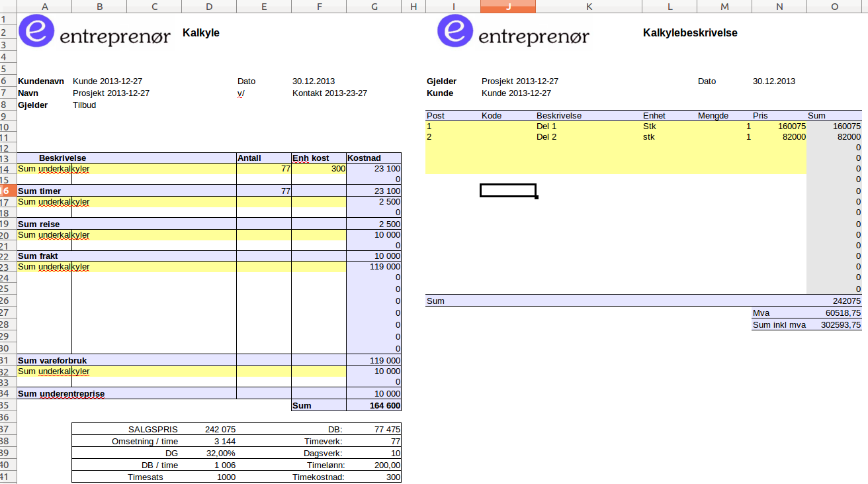Click the Kalkylebeskrivelse title text
This screenshot has width=868, height=484.
coord(690,32)
